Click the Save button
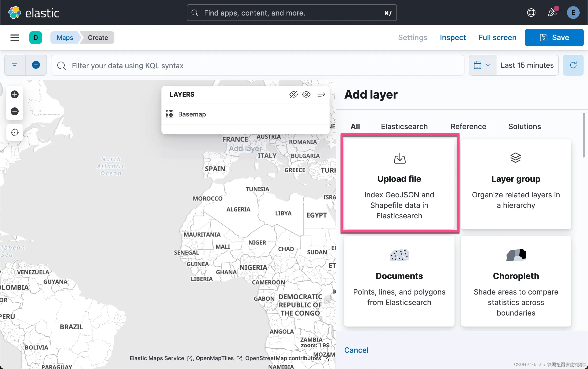The width and height of the screenshot is (588, 369). click(x=554, y=37)
